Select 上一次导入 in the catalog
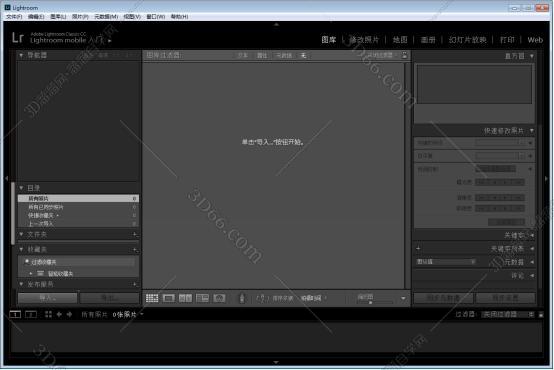Screen dimensions: 554x370 tap(78, 223)
